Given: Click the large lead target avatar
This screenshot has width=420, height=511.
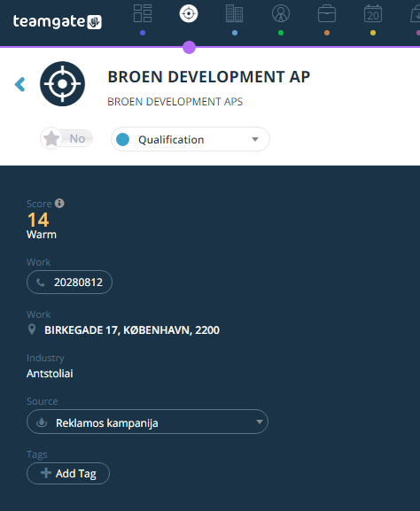Looking at the screenshot, I should pos(62,84).
